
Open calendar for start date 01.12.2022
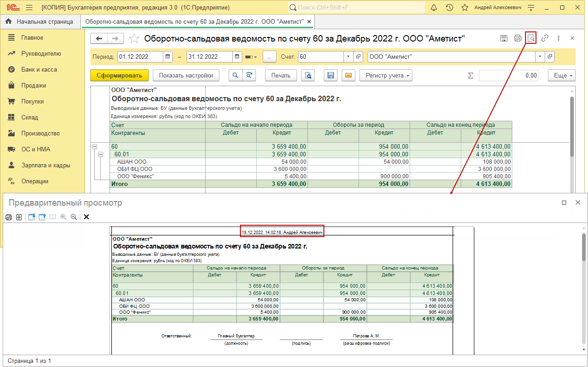click(168, 57)
